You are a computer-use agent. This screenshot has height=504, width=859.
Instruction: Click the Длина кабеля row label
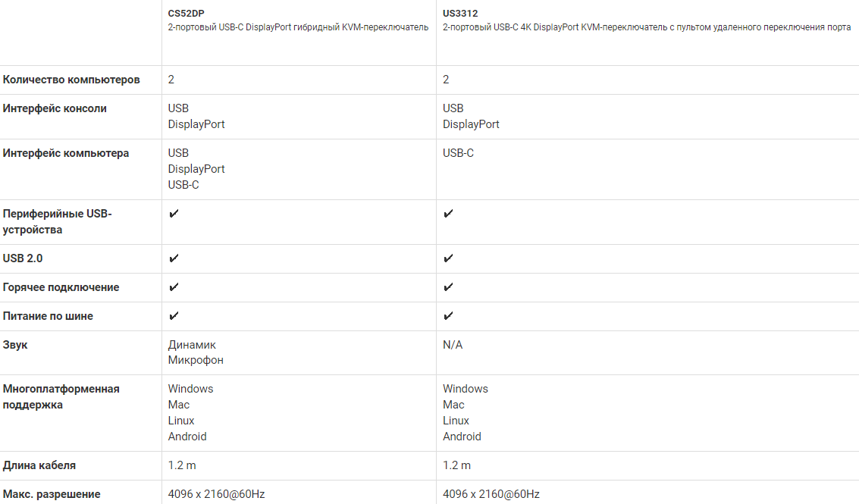pyautogui.click(x=39, y=465)
